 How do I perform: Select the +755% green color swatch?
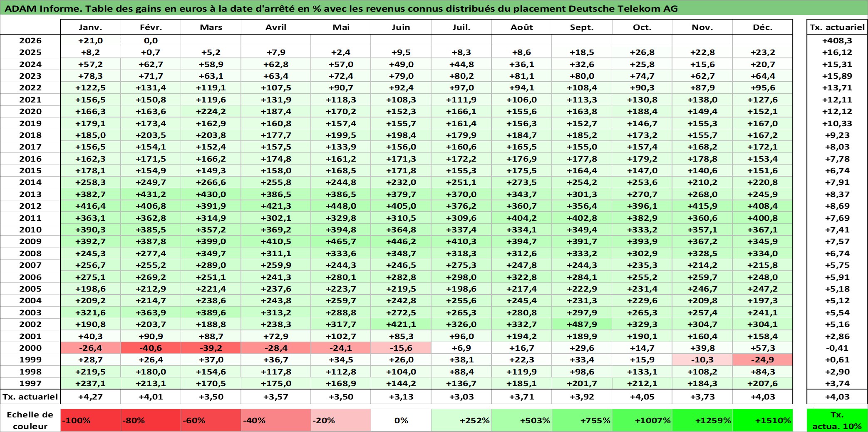pyautogui.click(x=582, y=420)
